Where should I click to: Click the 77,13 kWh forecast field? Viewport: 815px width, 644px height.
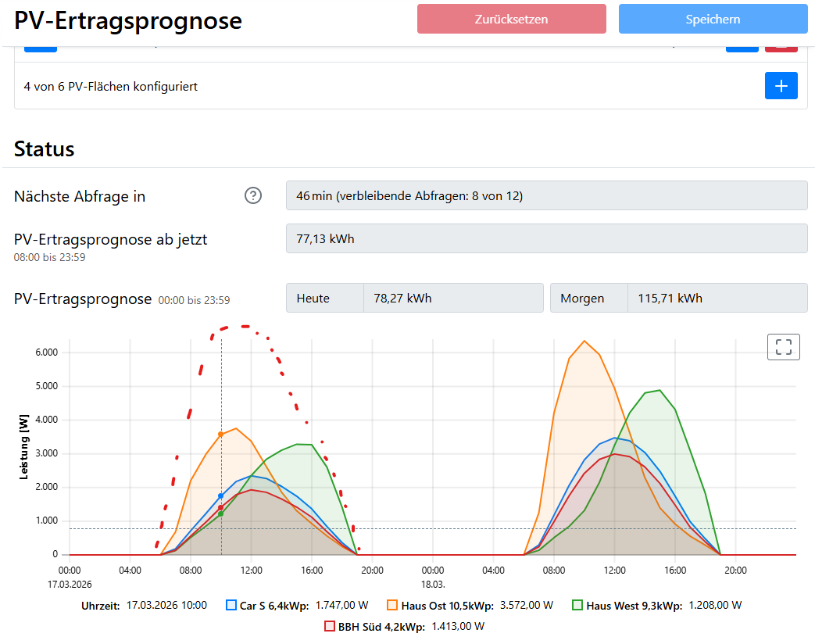[547, 238]
